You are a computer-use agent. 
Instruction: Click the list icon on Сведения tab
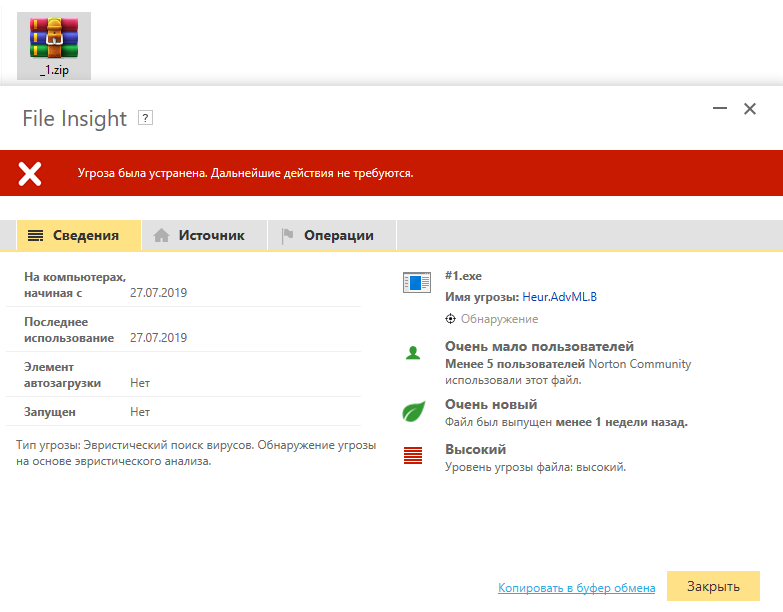click(x=35, y=236)
